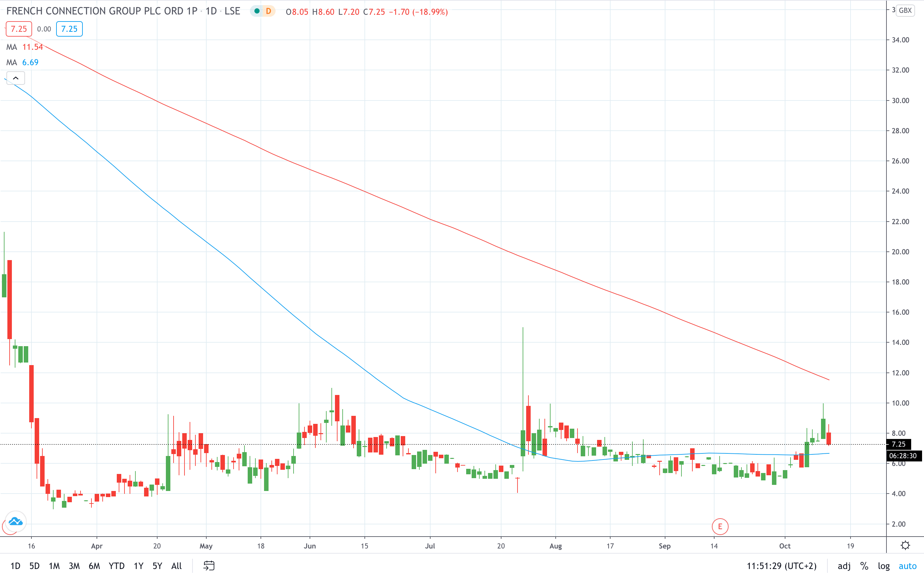Open chart settings gear icon
924x578 pixels.
[905, 545]
